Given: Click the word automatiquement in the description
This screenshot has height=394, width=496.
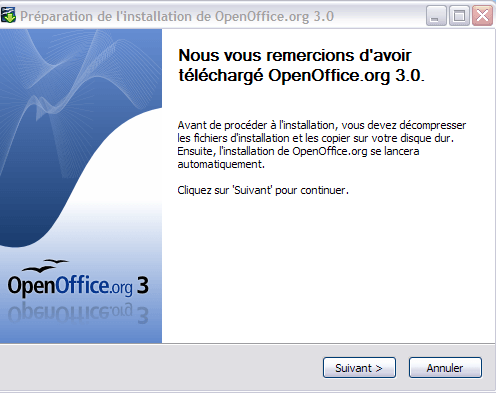Looking at the screenshot, I should click(220, 164).
